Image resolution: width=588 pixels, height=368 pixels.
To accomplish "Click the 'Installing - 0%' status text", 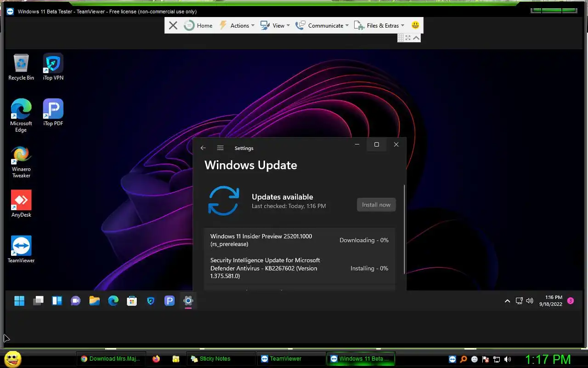I will (x=369, y=268).
